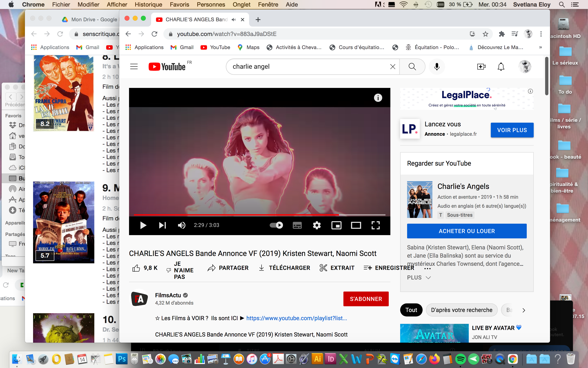Viewport: 588px width, 368px height.
Task: Mute tab via speaker icon on tab
Action: tap(234, 19)
